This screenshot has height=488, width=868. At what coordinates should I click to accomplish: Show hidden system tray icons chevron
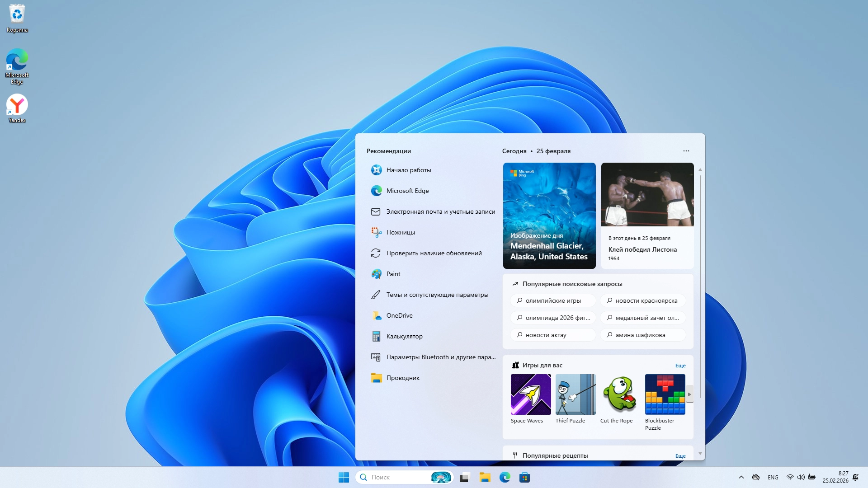[x=741, y=477]
